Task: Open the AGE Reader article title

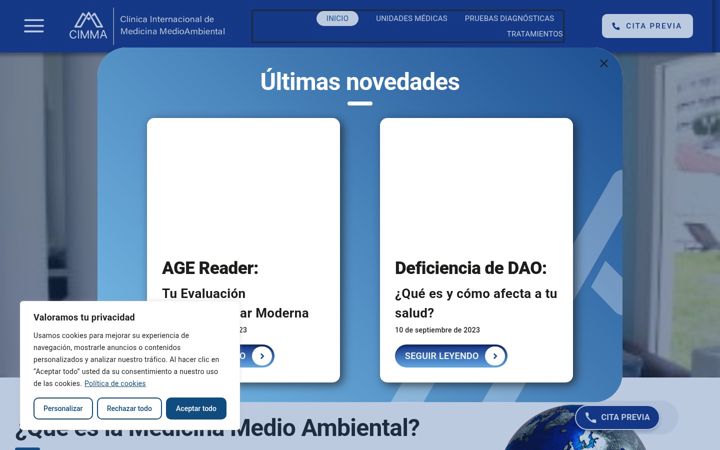Action: [210, 268]
